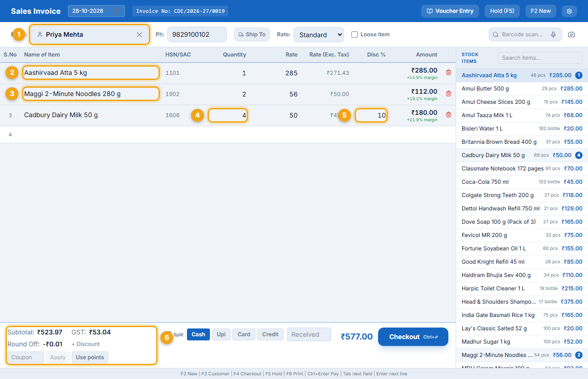The width and height of the screenshot is (588, 379).
Task: Click the blue Checkout button
Action: (x=413, y=337)
